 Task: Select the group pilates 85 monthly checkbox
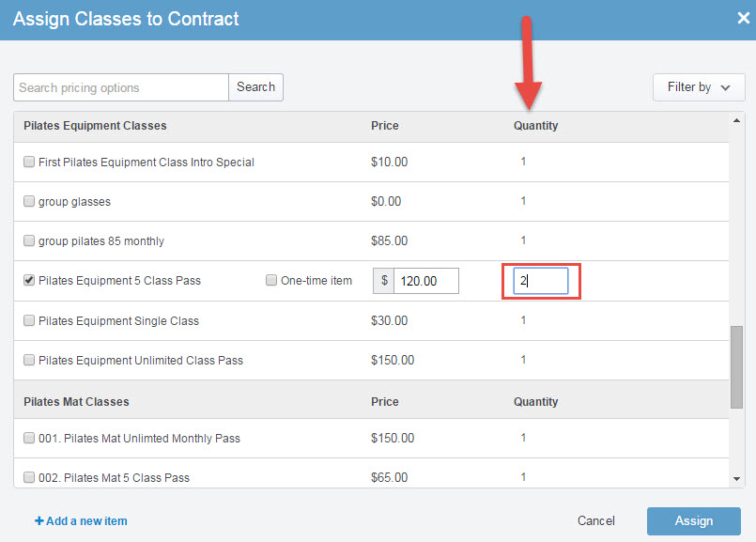coord(28,240)
